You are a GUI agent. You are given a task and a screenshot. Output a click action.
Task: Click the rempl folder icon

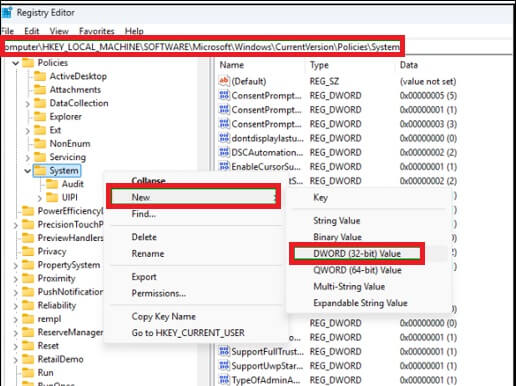[x=28, y=319]
